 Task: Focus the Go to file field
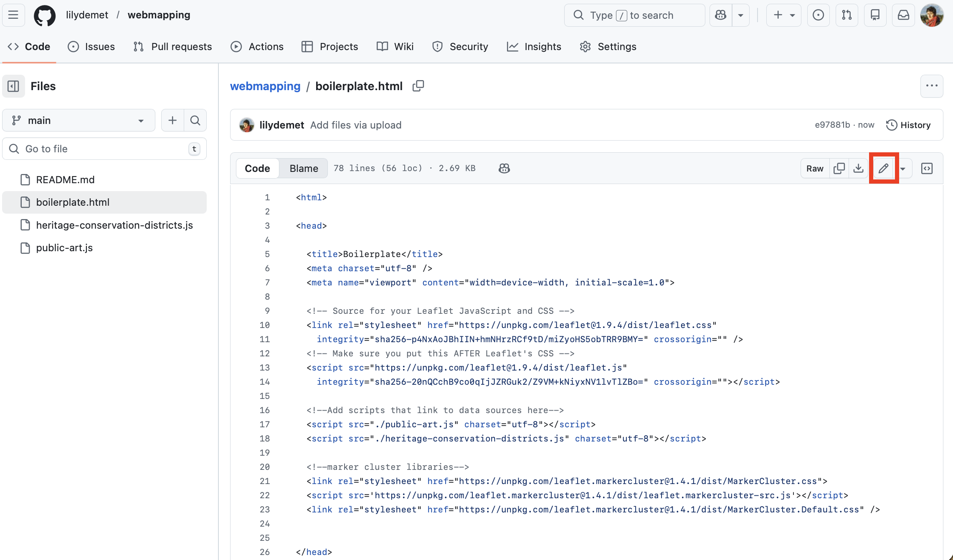point(104,149)
